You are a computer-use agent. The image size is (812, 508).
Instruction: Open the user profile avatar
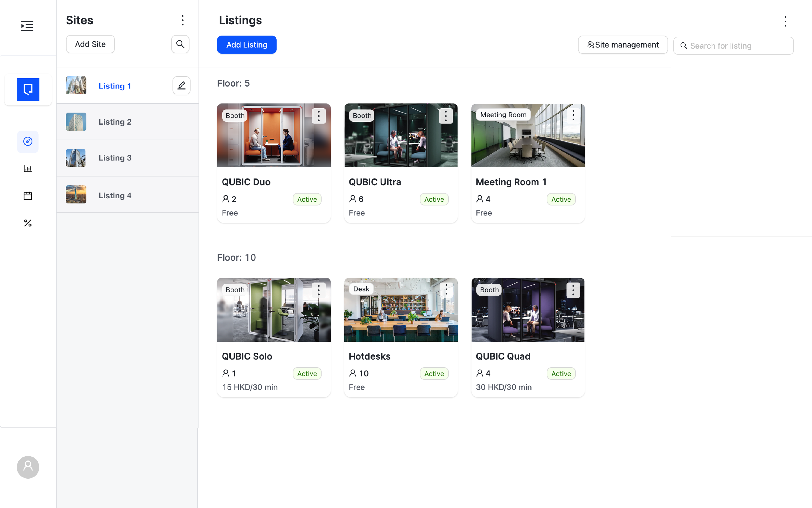28,467
